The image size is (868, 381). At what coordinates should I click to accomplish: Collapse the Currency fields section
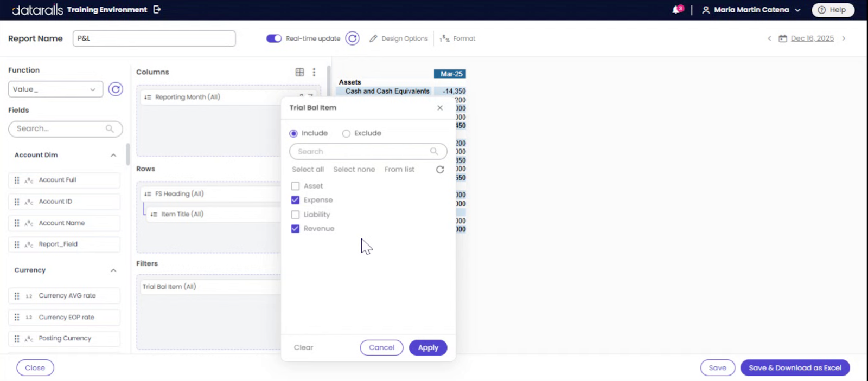[113, 270]
